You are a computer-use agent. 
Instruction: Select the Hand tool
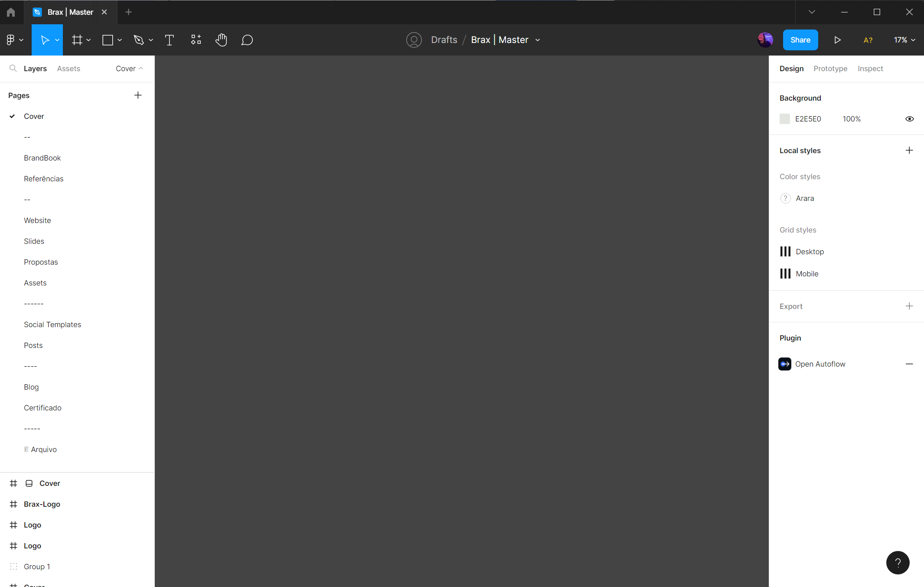pos(221,40)
